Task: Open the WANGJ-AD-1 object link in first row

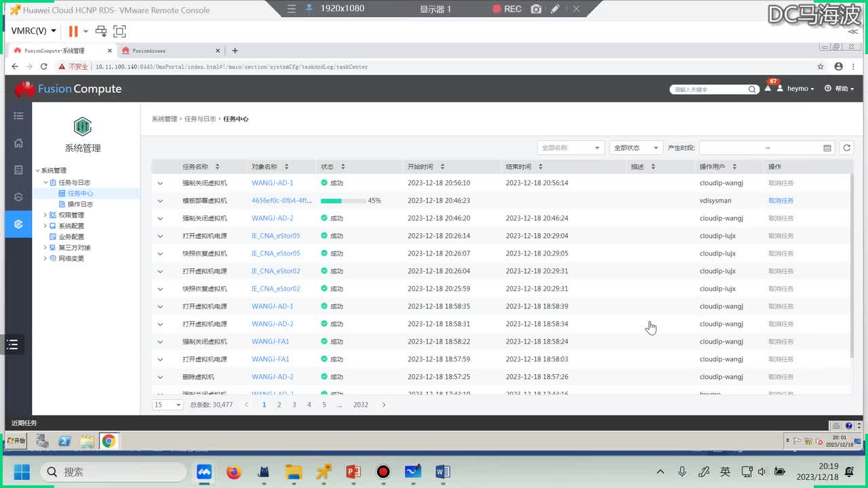Action: pyautogui.click(x=273, y=183)
